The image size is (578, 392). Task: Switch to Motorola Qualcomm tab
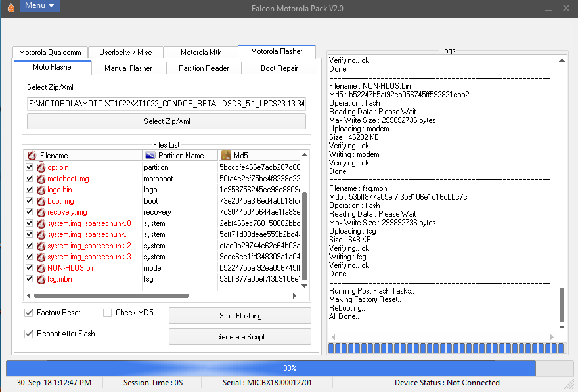[x=50, y=53]
